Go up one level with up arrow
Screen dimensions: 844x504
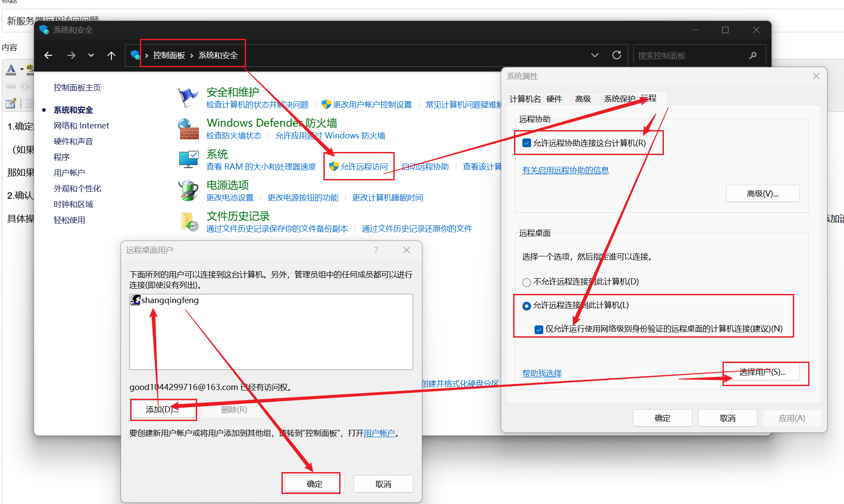tap(111, 55)
